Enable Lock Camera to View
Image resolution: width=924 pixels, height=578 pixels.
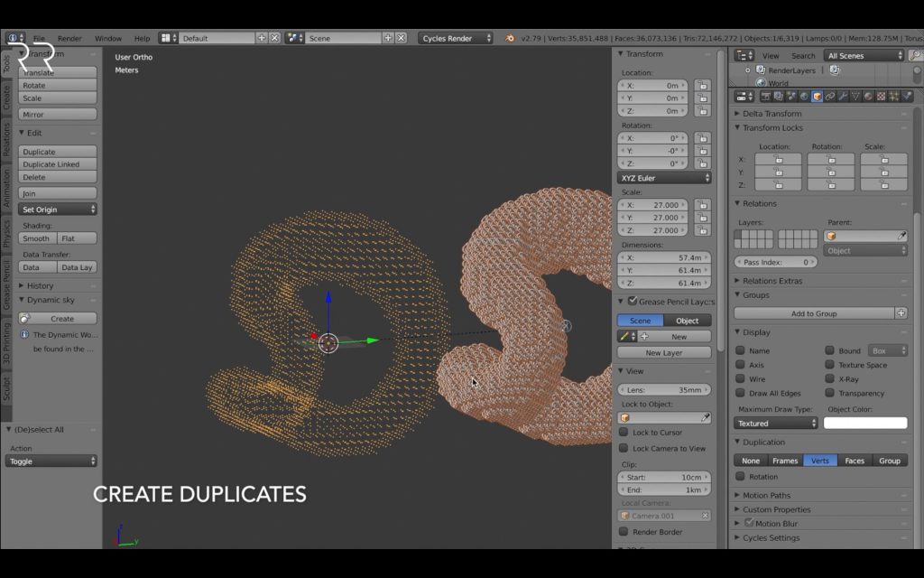[x=624, y=448]
